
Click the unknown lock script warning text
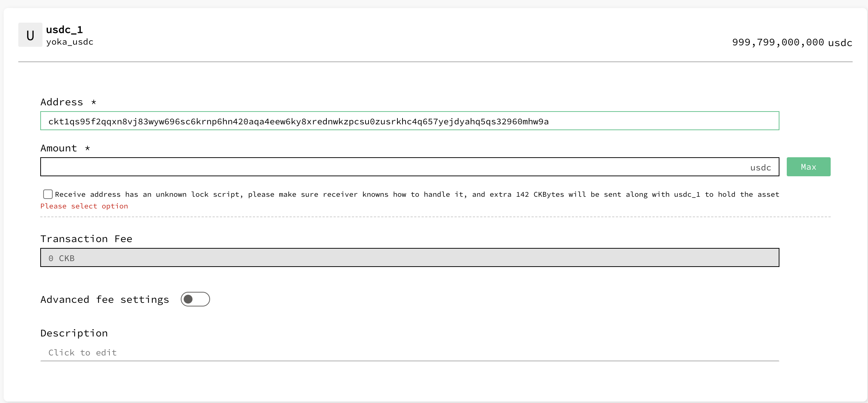coord(417,195)
